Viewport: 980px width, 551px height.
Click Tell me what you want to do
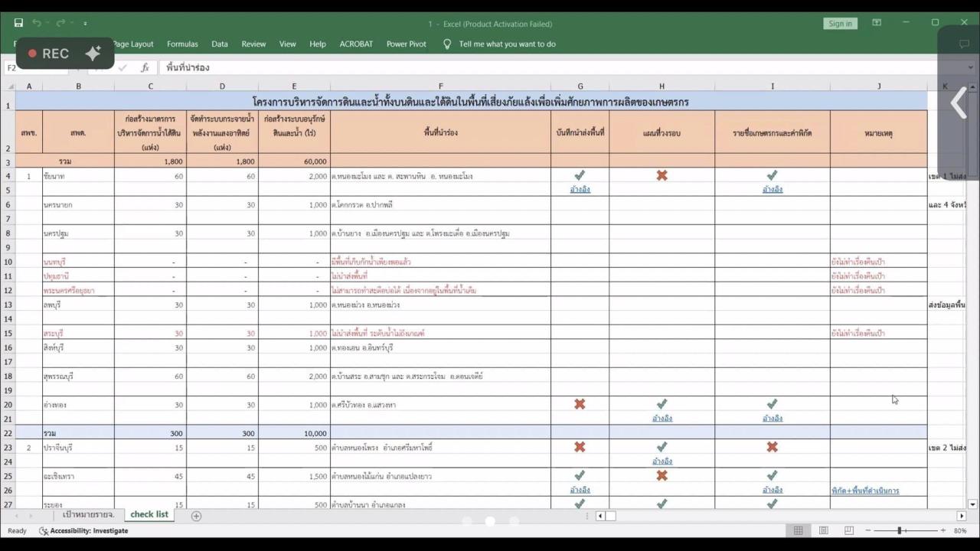[x=507, y=44]
